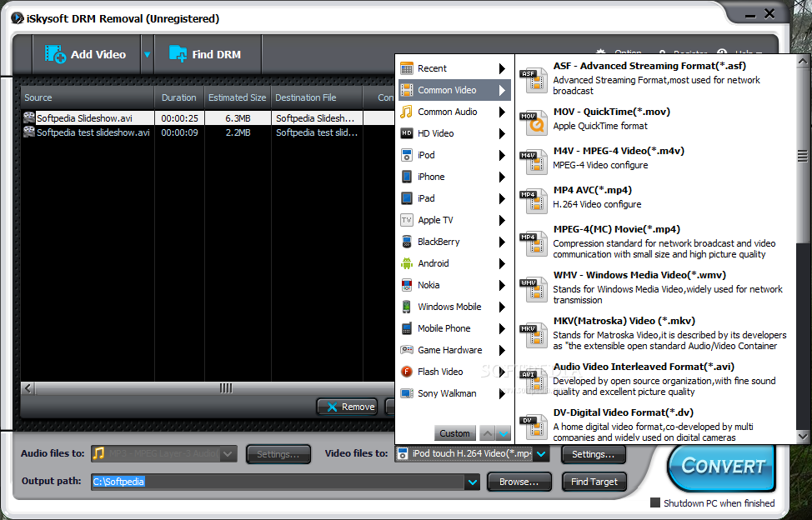The height and width of the screenshot is (520, 812).
Task: Click the Windows Mobile icon
Action: (407, 307)
